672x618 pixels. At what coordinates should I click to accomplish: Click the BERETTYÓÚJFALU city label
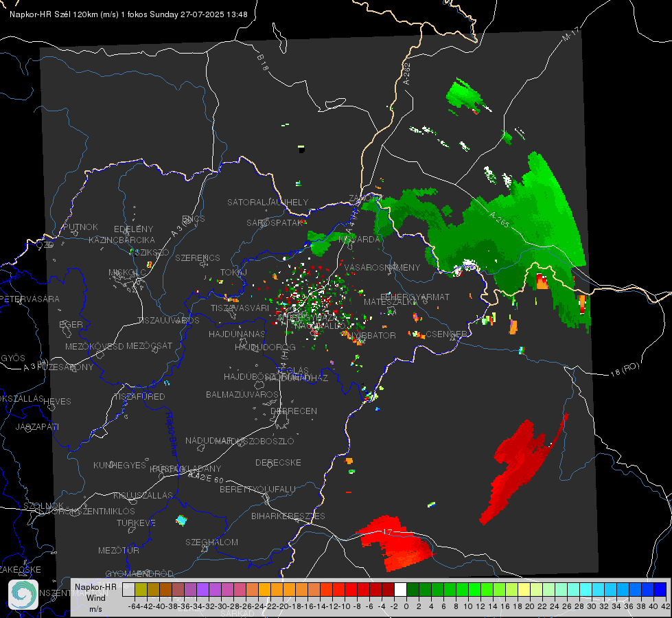point(257,489)
